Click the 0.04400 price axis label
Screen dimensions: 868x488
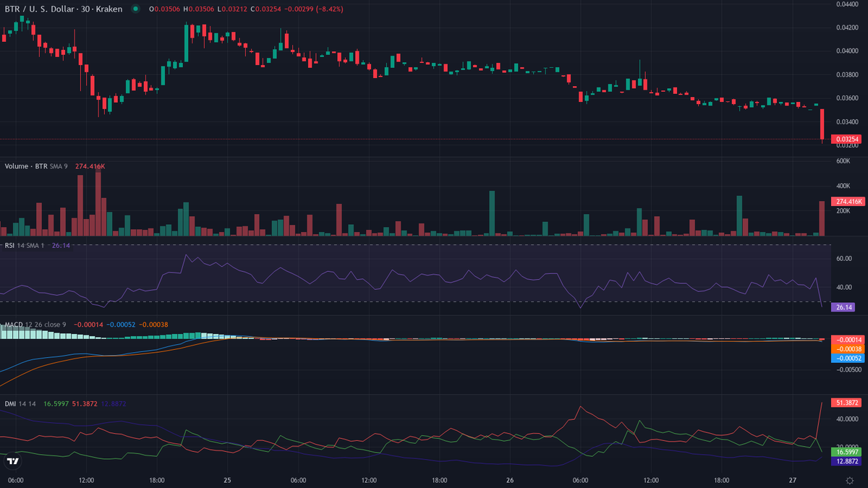(x=848, y=4)
